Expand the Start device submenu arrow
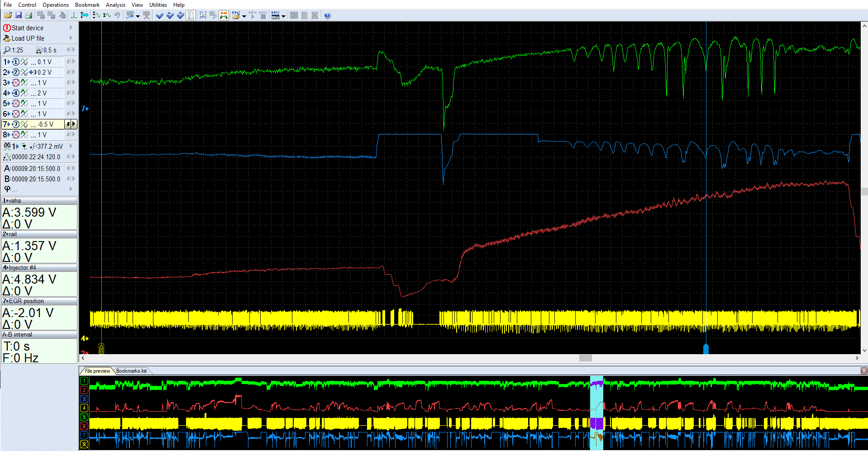868x451 pixels. pos(71,28)
